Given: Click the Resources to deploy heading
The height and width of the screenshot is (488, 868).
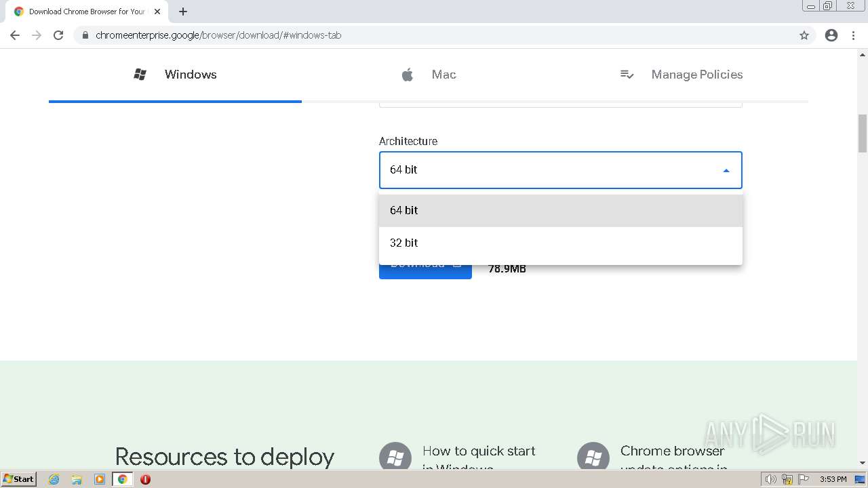Looking at the screenshot, I should click(224, 457).
